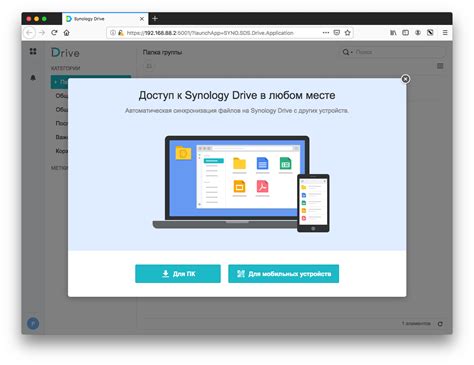Go back using browser back arrow
The height and width of the screenshot is (365, 474).
(x=29, y=33)
